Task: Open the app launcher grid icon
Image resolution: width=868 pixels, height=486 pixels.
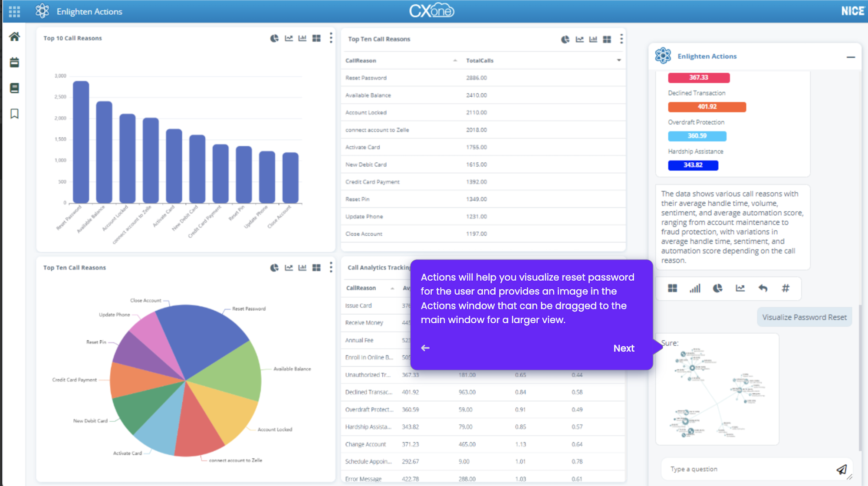Action: click(x=14, y=11)
